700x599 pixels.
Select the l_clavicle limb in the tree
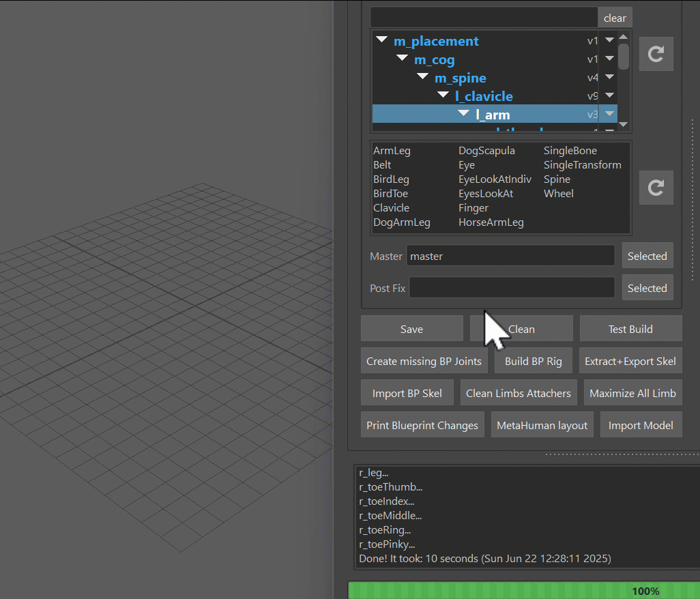tap(484, 96)
